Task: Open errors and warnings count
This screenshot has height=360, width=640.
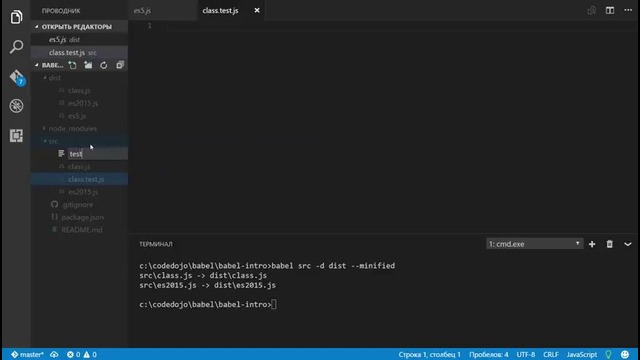Action: [x=82, y=354]
